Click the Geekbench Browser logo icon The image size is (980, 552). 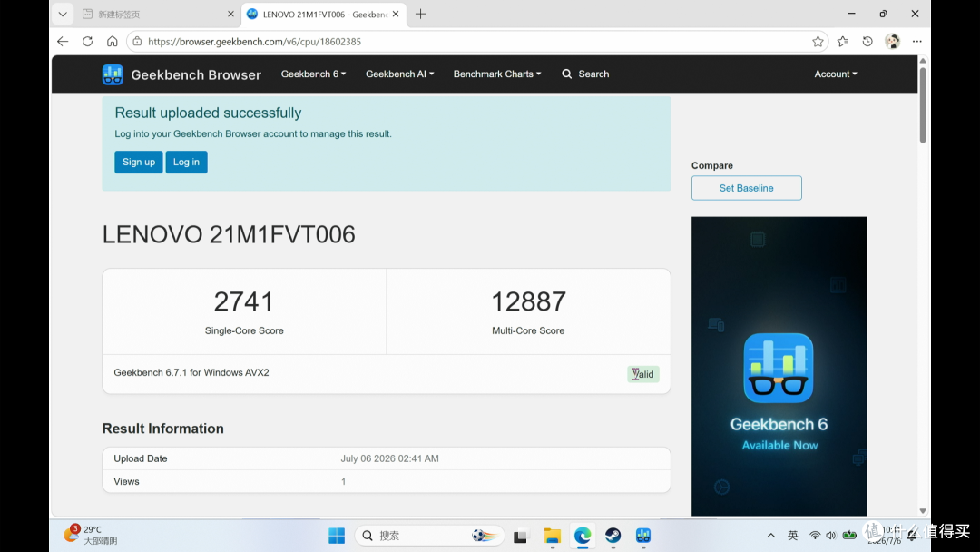(113, 74)
